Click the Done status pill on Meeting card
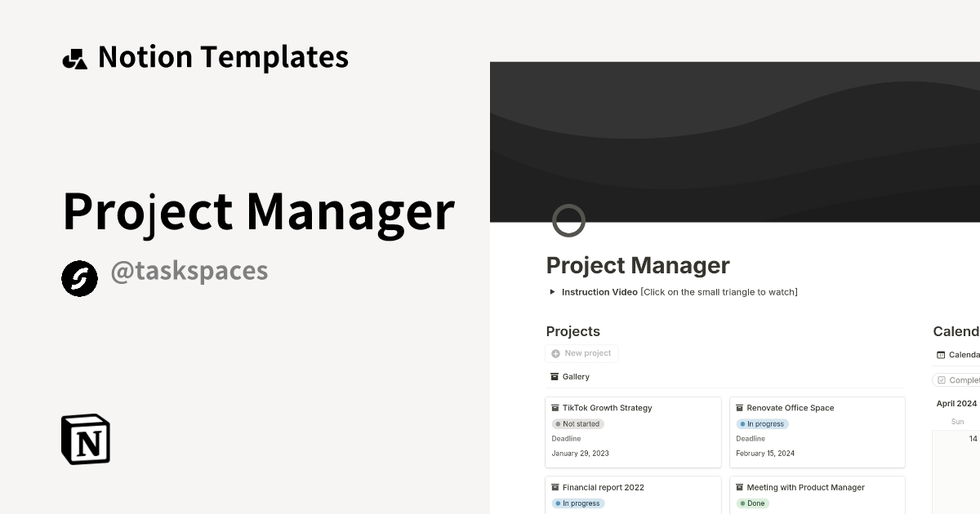Image resolution: width=980 pixels, height=514 pixels. [753, 503]
